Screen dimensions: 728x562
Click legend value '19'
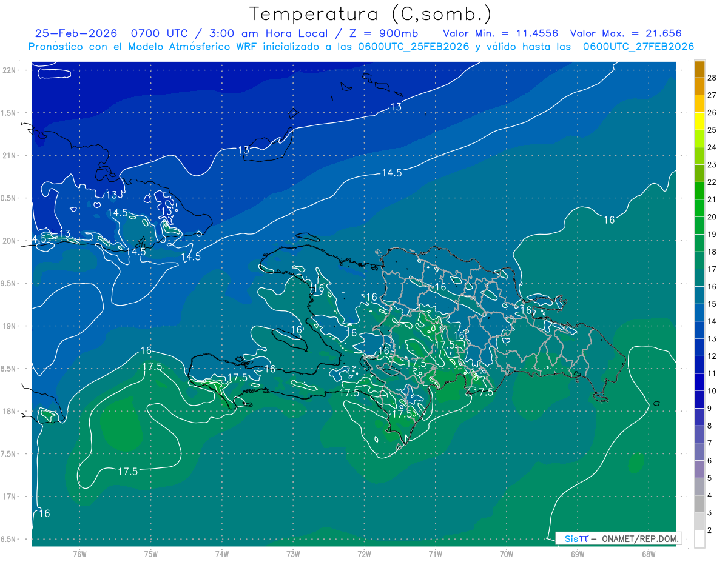712,234
